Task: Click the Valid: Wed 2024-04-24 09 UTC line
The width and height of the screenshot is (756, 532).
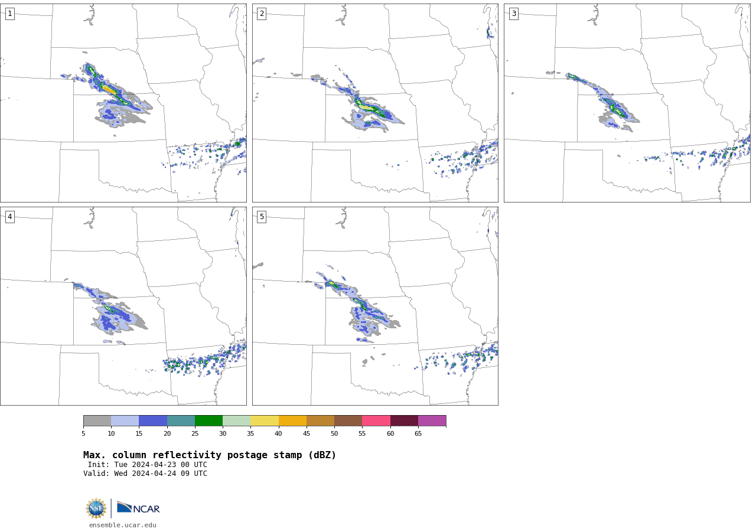Action: (145, 474)
